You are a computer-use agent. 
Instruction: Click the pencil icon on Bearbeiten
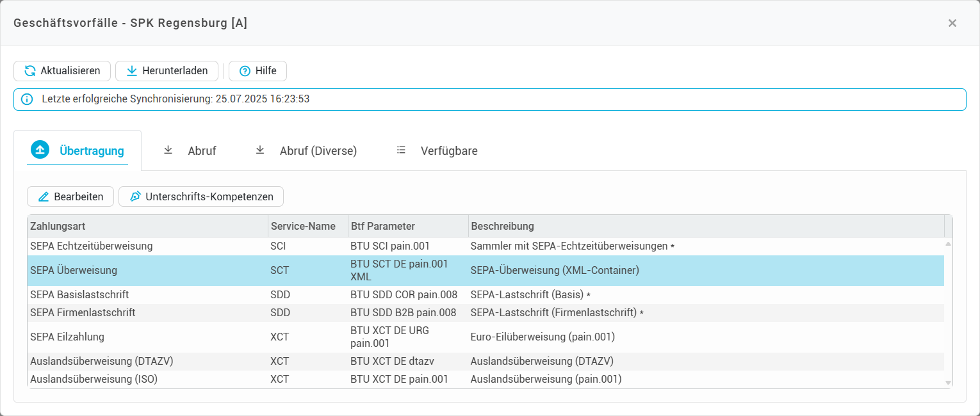pyautogui.click(x=44, y=196)
